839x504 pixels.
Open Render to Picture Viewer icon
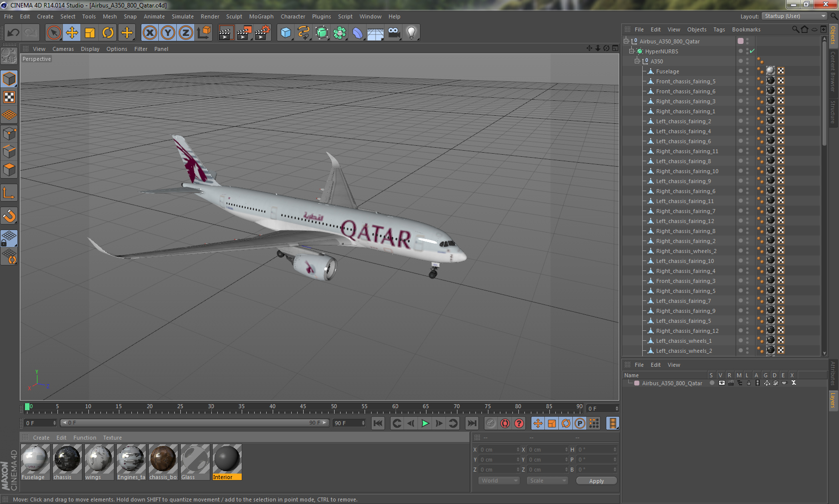point(244,33)
